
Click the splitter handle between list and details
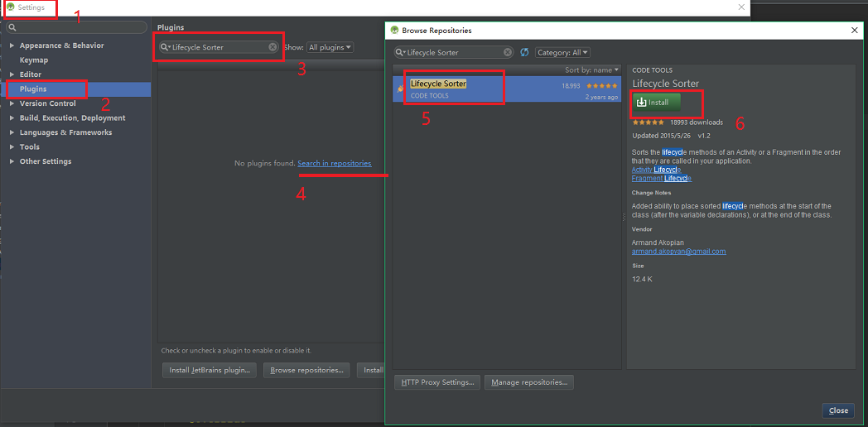624,218
